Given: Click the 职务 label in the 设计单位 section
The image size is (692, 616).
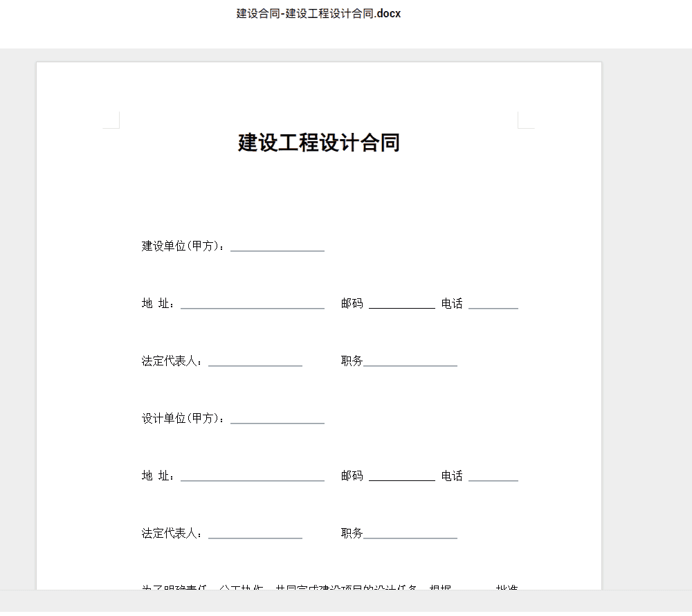Looking at the screenshot, I should click(x=352, y=533).
